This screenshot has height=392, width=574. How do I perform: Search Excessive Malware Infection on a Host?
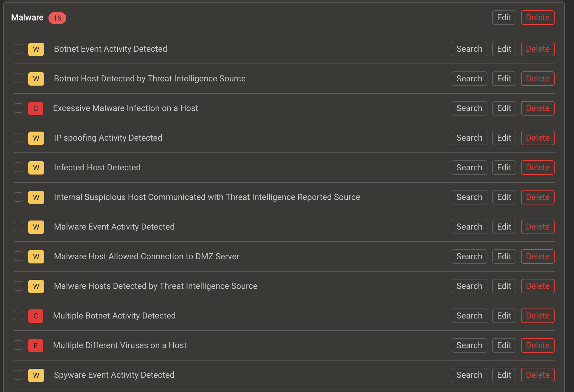(469, 108)
